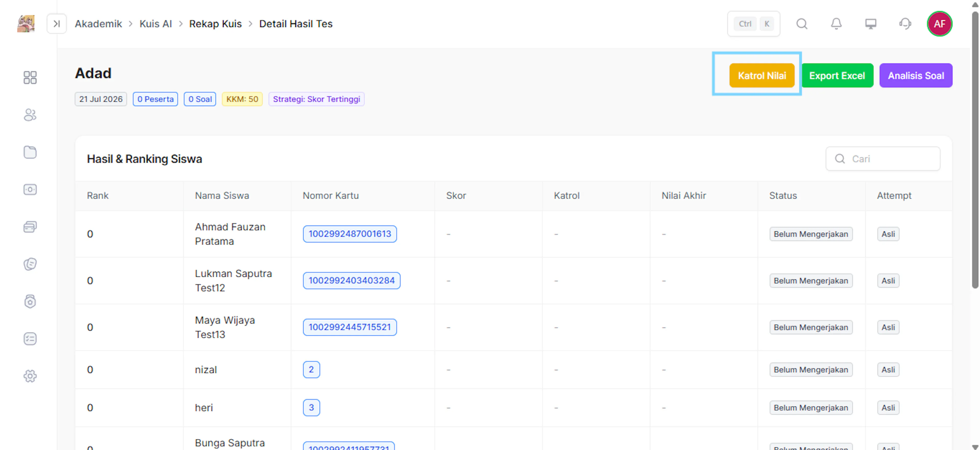
Task: Open the users icon in sidebar
Action: click(x=30, y=115)
